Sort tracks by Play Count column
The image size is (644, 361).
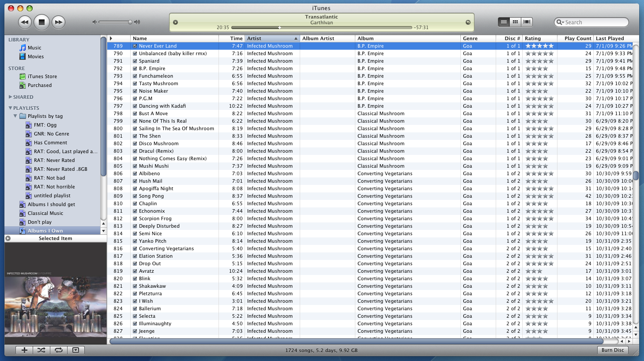tap(576, 38)
